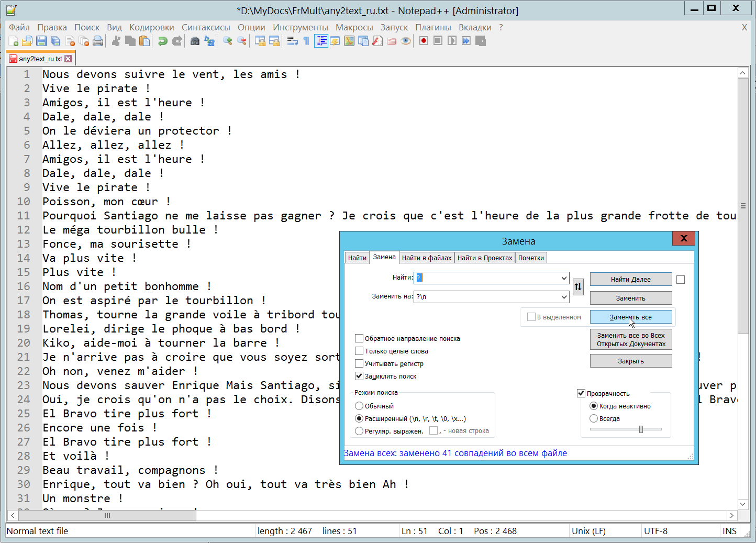Swap find and replace fields arrows button
756x543 pixels.
coord(578,286)
